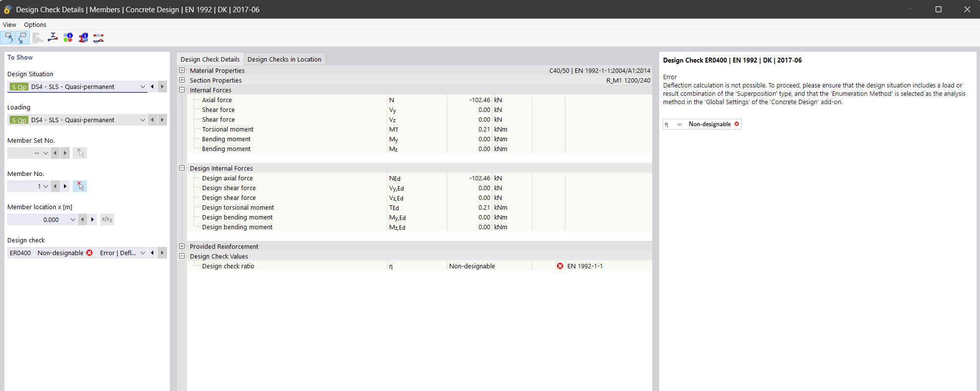Open the Design Situation dropdown
The width and height of the screenshot is (980, 391).
point(143,87)
